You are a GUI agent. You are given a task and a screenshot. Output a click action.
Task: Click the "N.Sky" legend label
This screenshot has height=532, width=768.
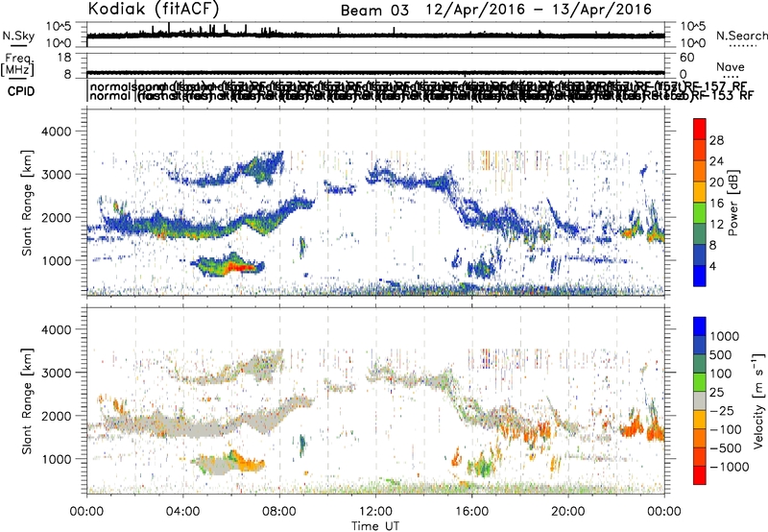(x=18, y=36)
